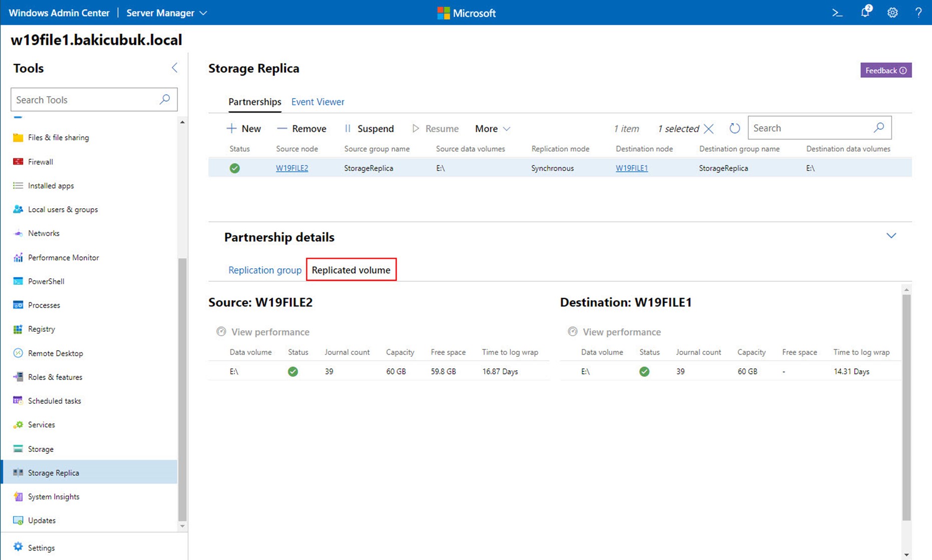This screenshot has height=560, width=932.
Task: Focus the Search Tools field
Action: [94, 100]
